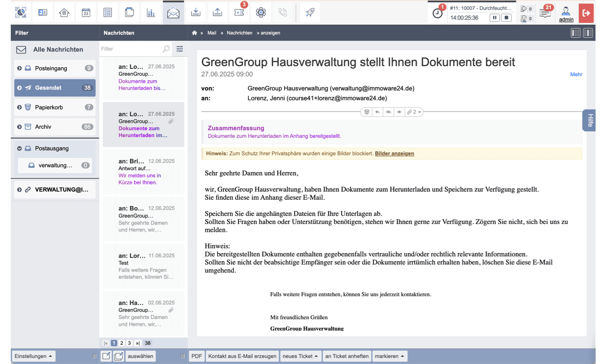Click the Kontakt aus E-Mail erzeugen button
Screen dimensions: 606x364
[x=242, y=356]
